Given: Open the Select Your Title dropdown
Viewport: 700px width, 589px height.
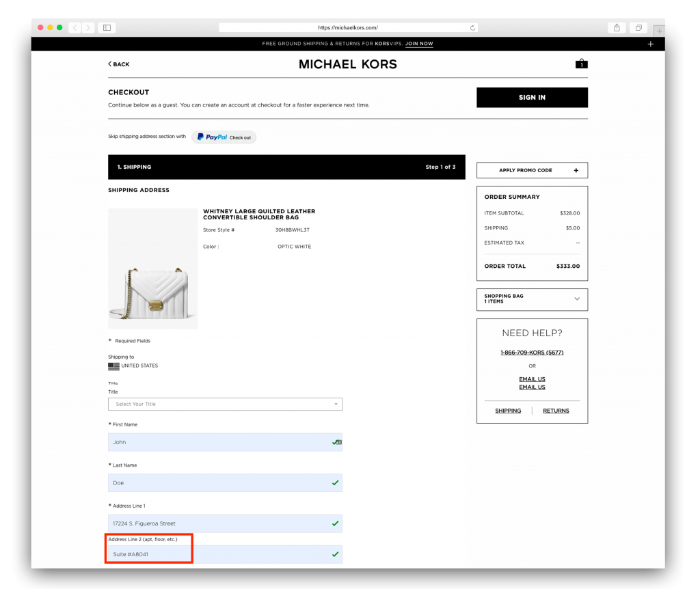Looking at the screenshot, I should click(x=225, y=405).
